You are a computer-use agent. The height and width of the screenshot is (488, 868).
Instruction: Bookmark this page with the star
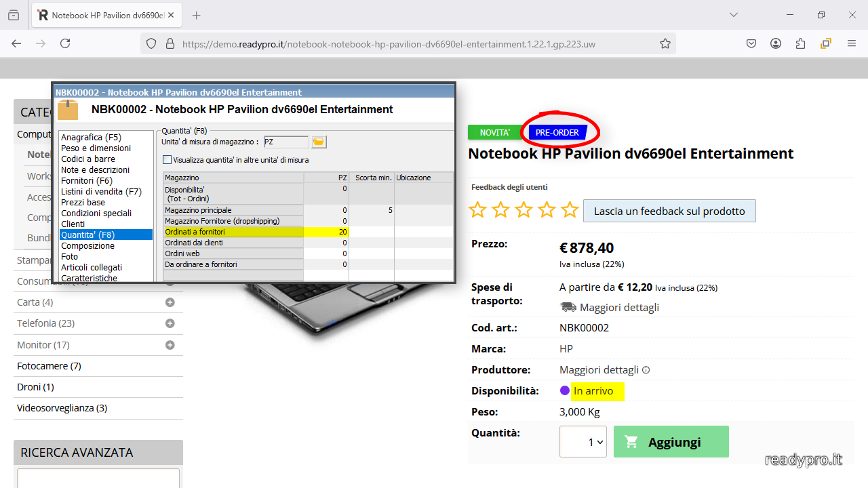(665, 43)
